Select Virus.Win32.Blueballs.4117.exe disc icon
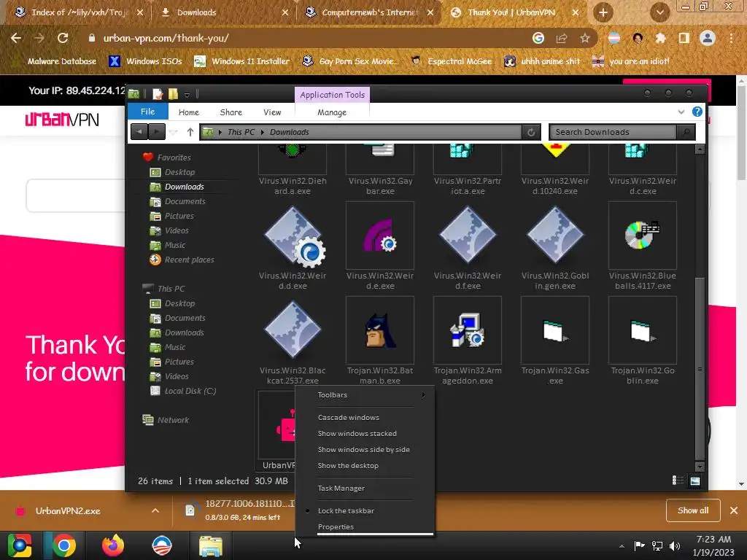 [642, 235]
